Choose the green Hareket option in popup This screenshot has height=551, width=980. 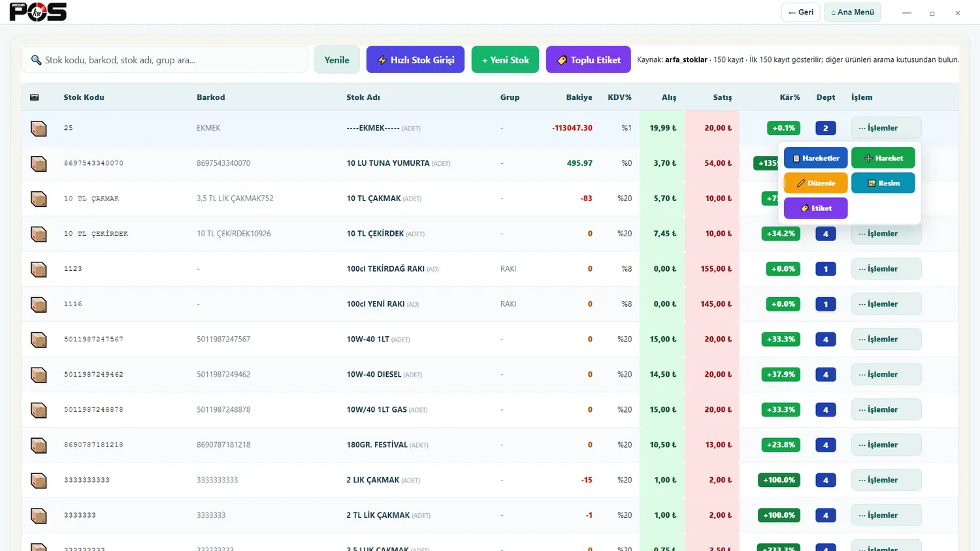[883, 158]
